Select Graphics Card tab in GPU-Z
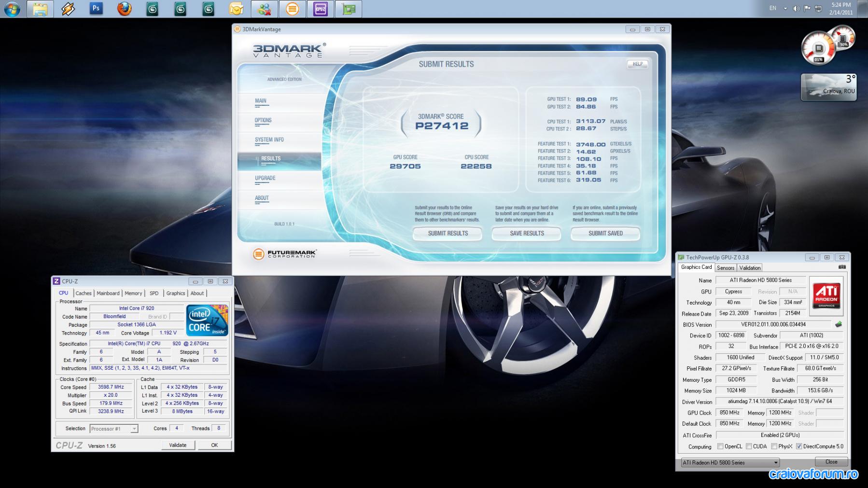Screen dimensions: 868x488 696,267
